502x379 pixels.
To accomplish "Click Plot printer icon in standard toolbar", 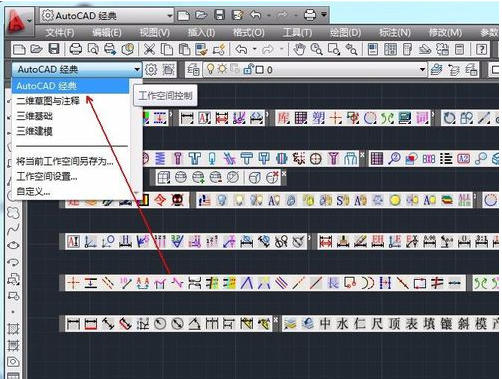I will 76,50.
